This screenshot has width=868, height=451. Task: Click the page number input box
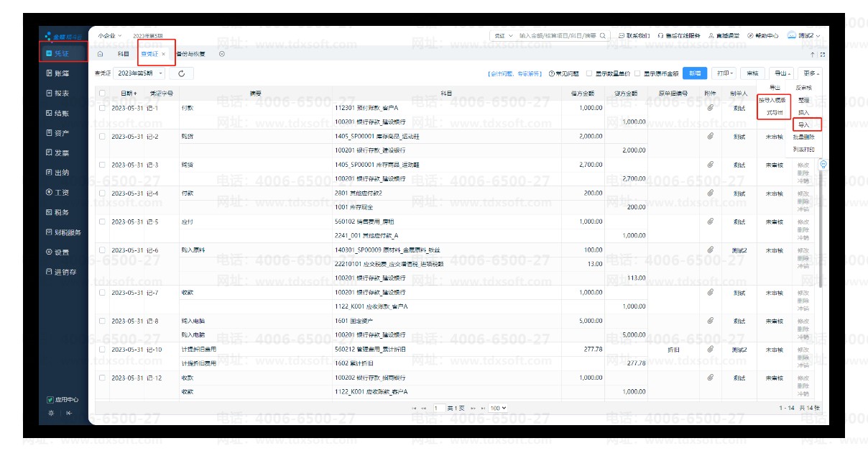click(438, 408)
